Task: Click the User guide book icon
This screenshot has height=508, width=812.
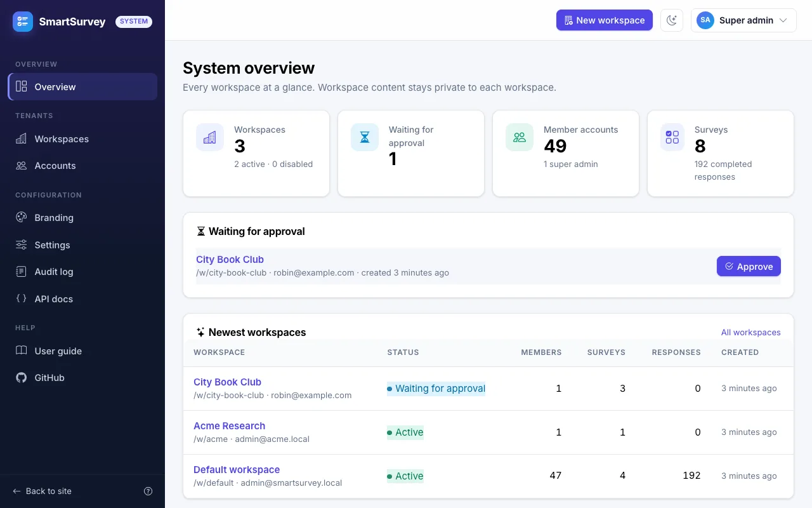Action: (x=21, y=351)
